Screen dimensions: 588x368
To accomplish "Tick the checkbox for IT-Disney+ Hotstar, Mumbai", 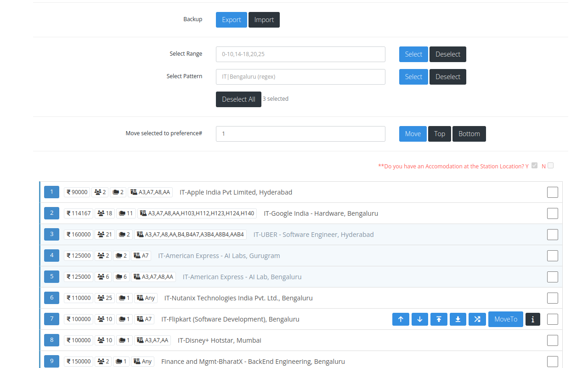I will (553, 340).
